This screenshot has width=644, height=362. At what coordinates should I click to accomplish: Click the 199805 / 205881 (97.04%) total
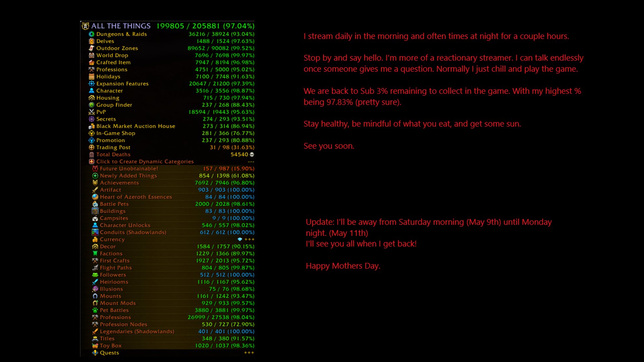pos(205,26)
